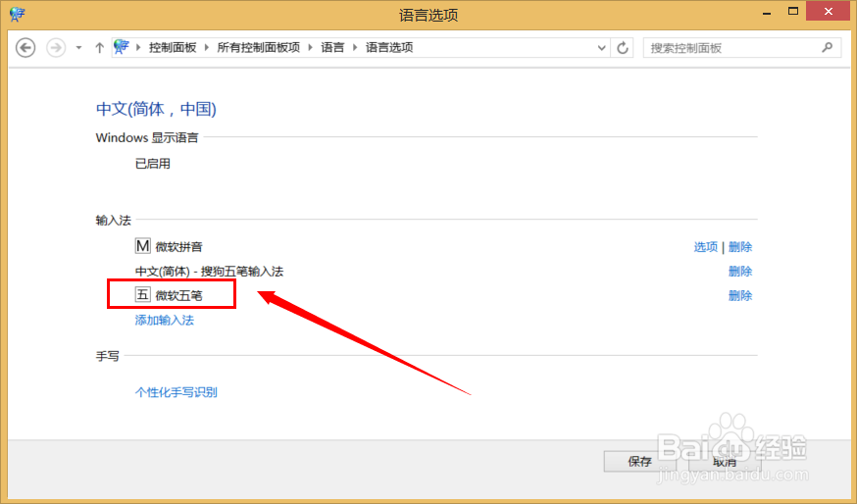The width and height of the screenshot is (857, 504).
Task: Click the magnifier search icon
Action: pyautogui.click(x=827, y=48)
